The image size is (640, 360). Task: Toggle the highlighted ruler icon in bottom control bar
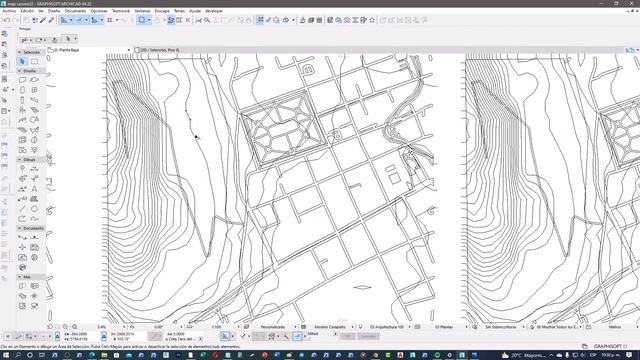[225, 336]
